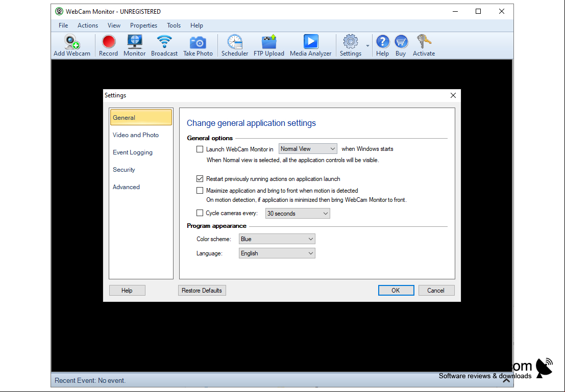
Task: Click Cancel in the Settings dialog
Action: pyautogui.click(x=436, y=291)
